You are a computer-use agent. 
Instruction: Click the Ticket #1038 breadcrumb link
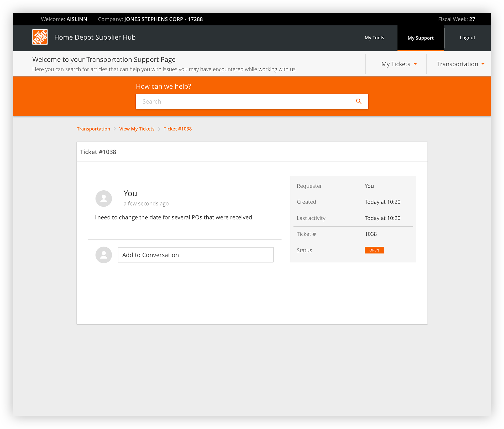[178, 129]
